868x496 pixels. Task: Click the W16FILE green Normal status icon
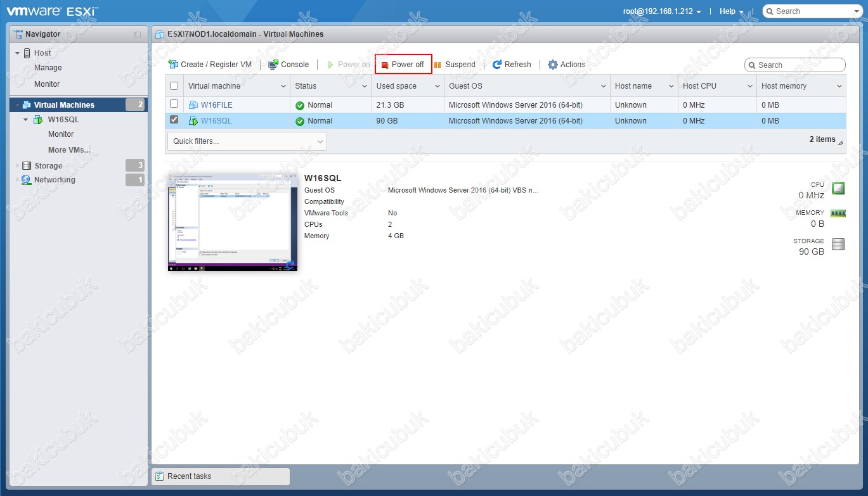coord(300,105)
